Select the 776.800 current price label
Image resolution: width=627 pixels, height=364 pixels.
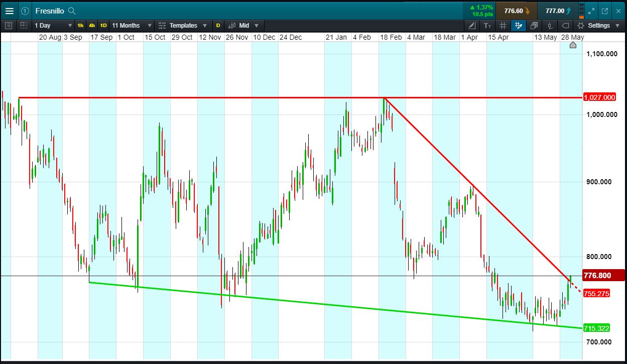pyautogui.click(x=603, y=276)
